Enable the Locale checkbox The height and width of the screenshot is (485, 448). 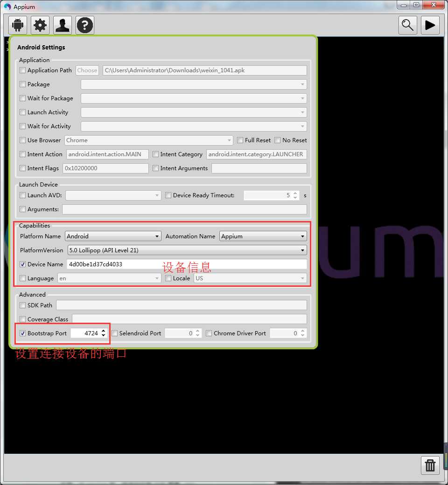(168, 278)
